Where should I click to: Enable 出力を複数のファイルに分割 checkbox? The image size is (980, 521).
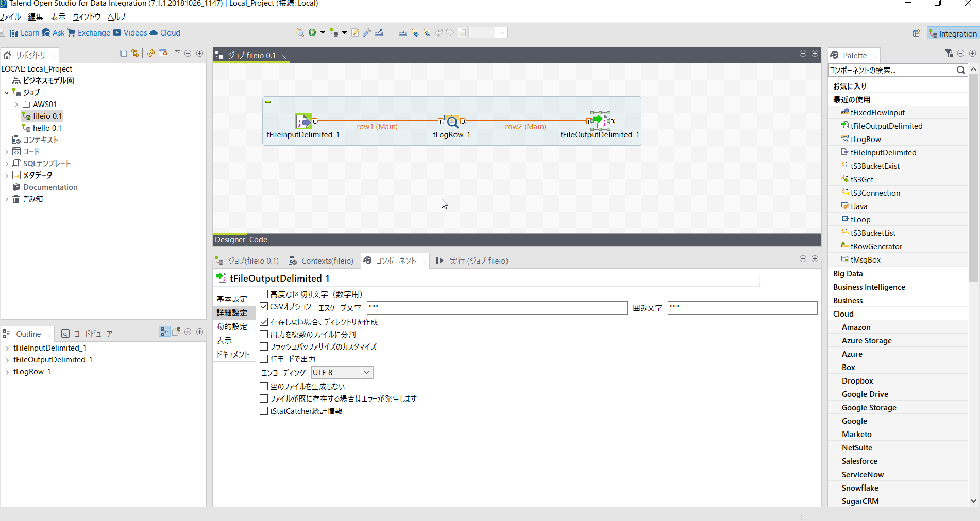(264, 334)
